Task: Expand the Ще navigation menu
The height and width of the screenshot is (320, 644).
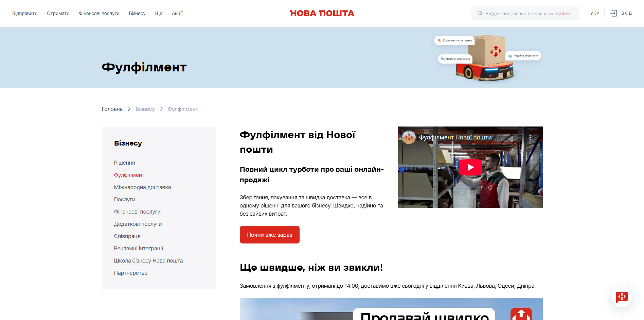Action: pos(158,13)
